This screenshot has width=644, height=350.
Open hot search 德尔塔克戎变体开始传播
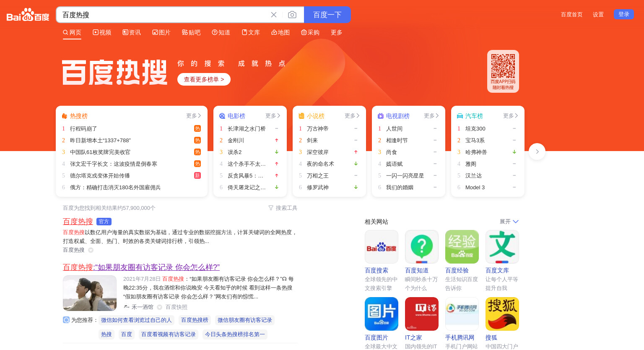(x=100, y=176)
